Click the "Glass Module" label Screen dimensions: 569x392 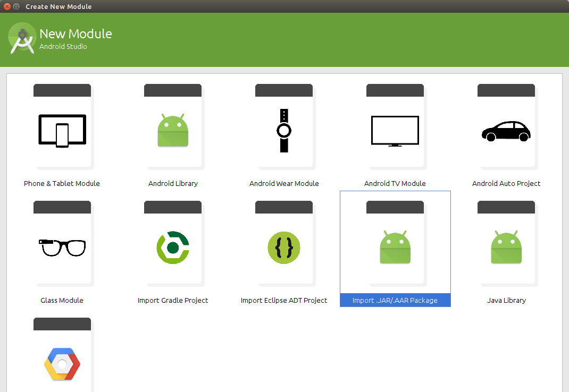pyautogui.click(x=62, y=300)
